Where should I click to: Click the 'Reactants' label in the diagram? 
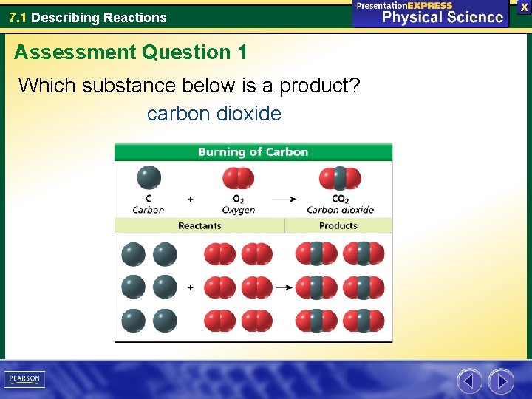coord(199,225)
